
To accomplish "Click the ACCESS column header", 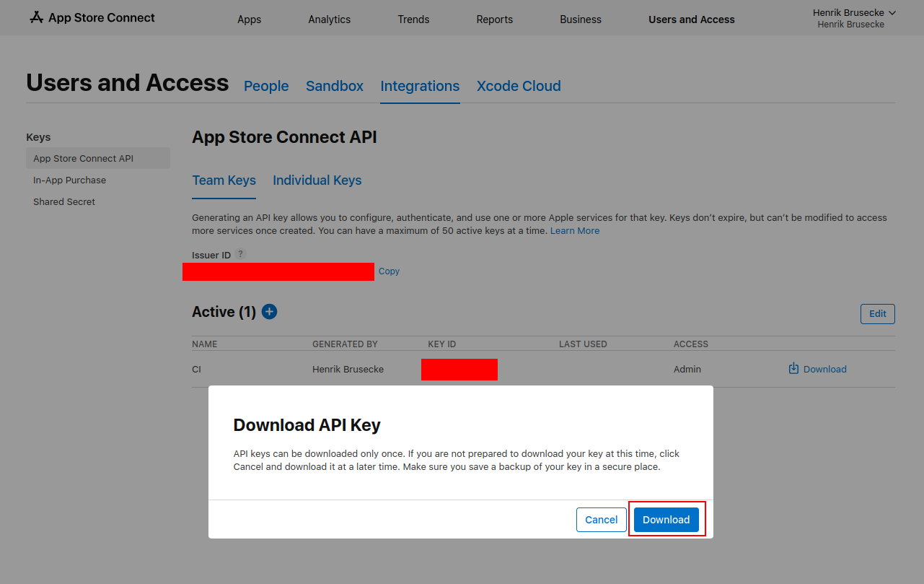I will point(691,344).
